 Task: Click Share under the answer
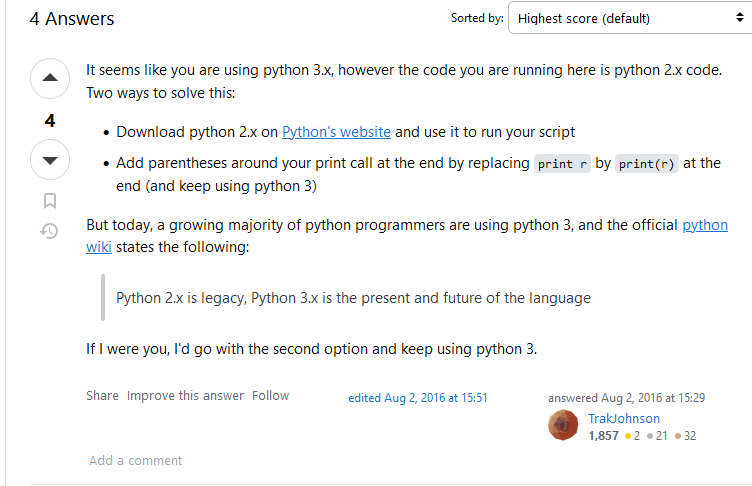pos(102,395)
